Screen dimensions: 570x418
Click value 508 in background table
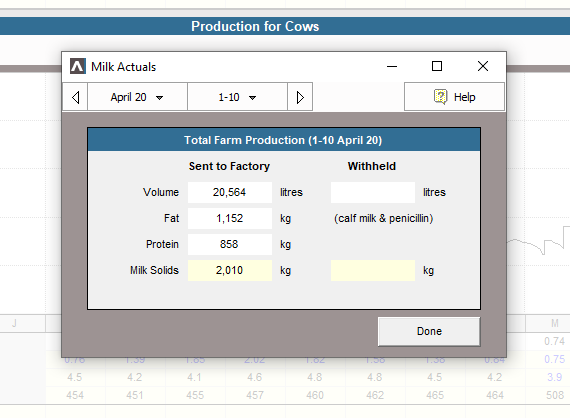click(555, 395)
